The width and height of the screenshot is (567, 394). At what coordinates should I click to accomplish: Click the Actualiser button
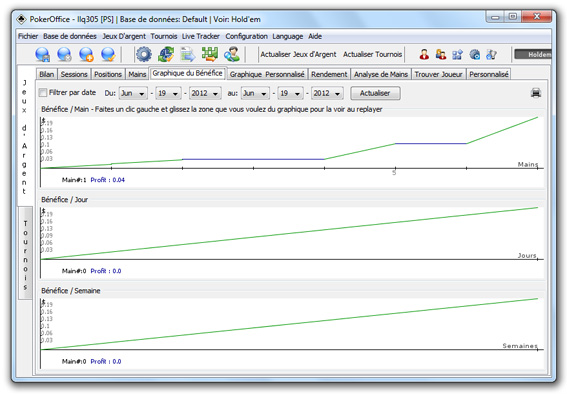[x=375, y=93]
